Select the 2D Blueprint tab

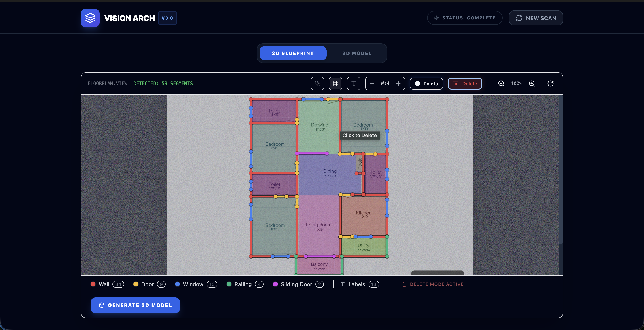293,53
